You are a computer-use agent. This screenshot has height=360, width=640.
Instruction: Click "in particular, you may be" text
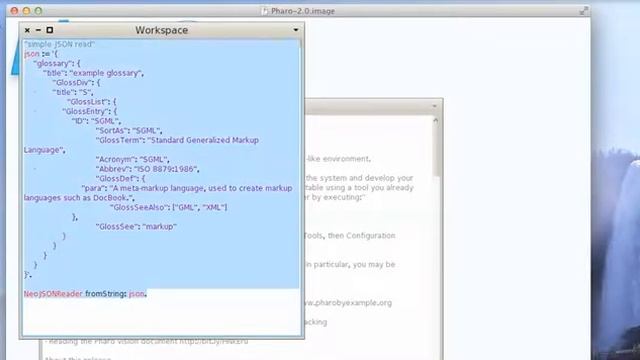point(350,264)
